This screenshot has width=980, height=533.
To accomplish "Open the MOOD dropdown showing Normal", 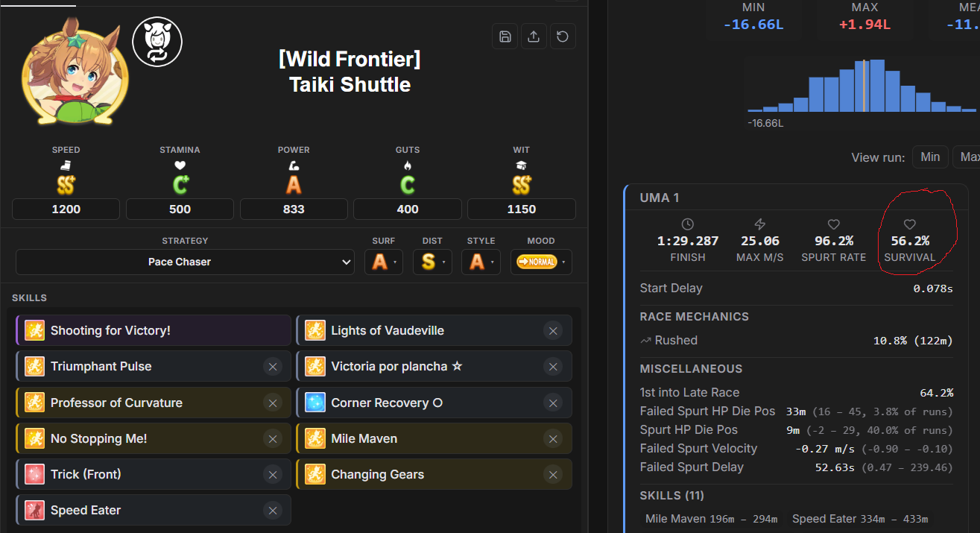I will (541, 262).
